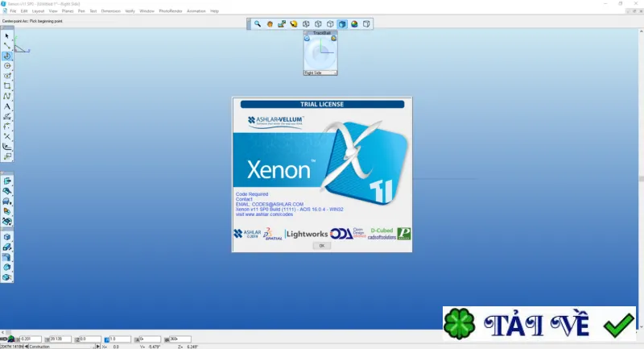Open the Text menu
The height and width of the screenshot is (349, 644).
click(93, 11)
